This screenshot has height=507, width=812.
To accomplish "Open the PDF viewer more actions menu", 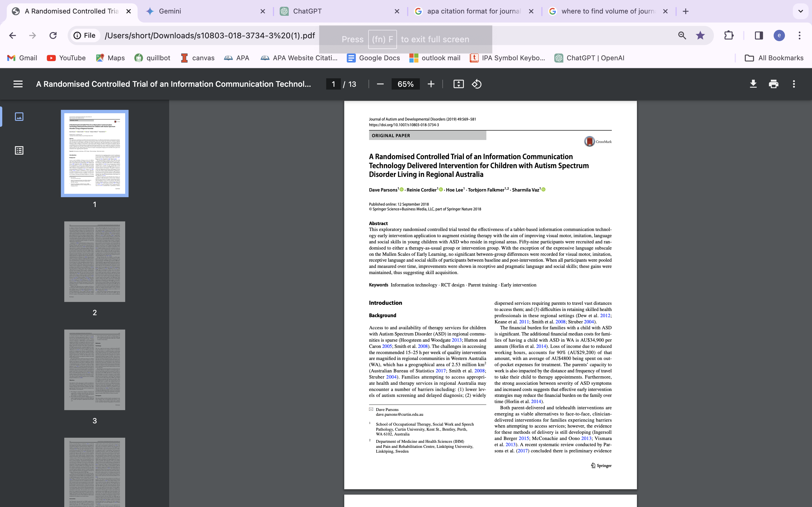I will (794, 84).
